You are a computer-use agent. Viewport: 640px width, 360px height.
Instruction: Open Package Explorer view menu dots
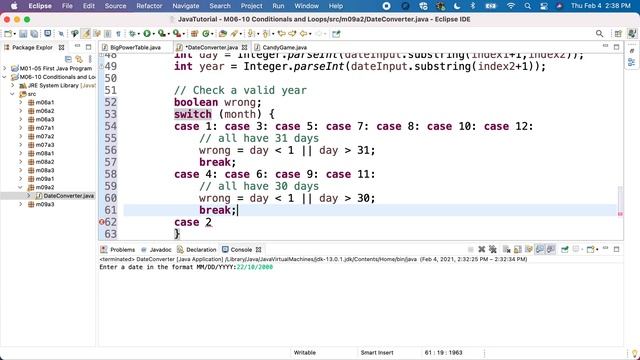point(90,59)
